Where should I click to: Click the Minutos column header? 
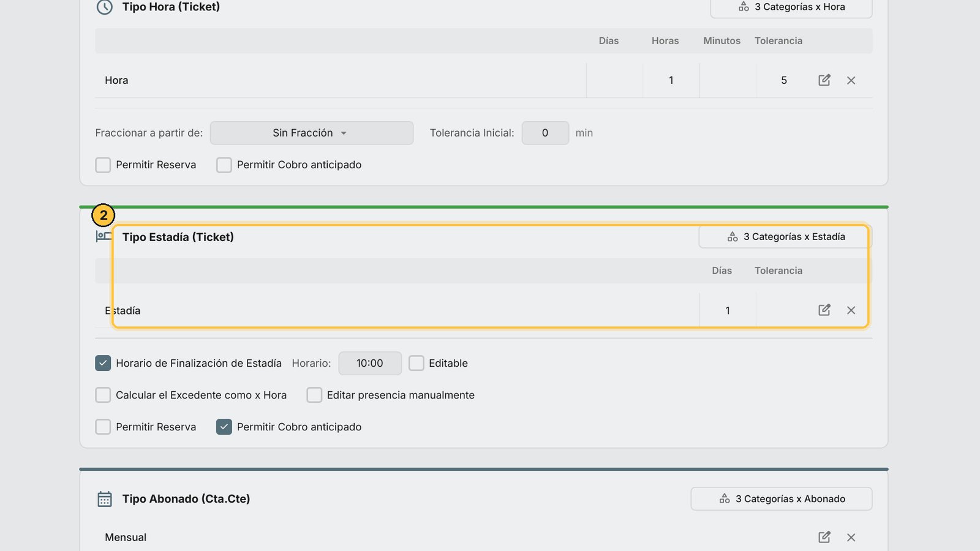722,40
